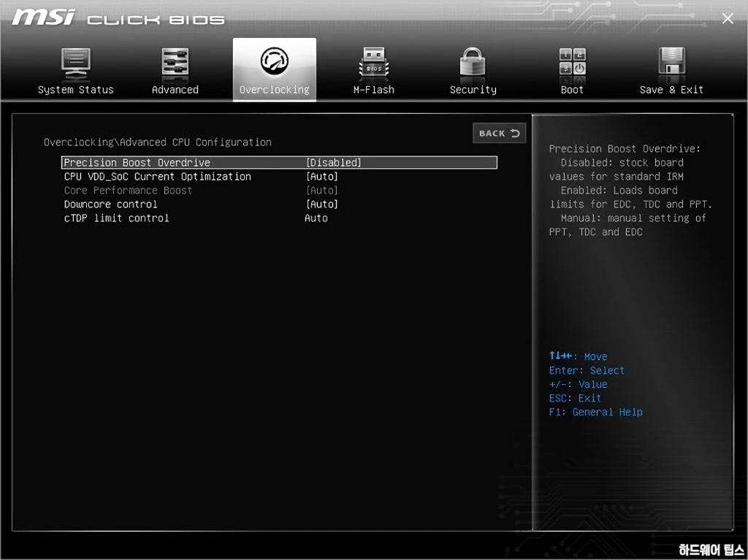Click the arrow keys 'Move' hint

[x=578, y=356]
